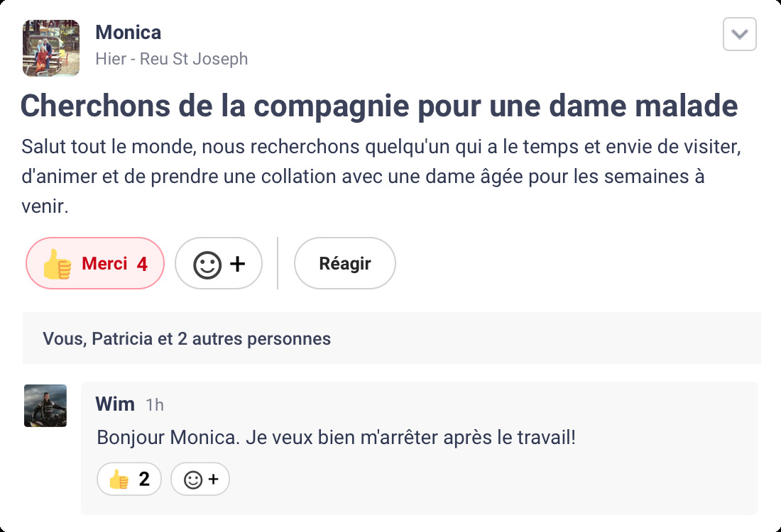Open Monica's profile picture
Screen dimensions: 781x532
point(51,48)
